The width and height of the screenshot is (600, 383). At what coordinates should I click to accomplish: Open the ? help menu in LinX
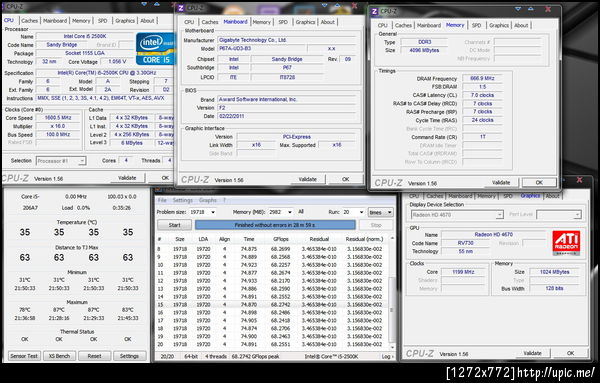pos(225,200)
